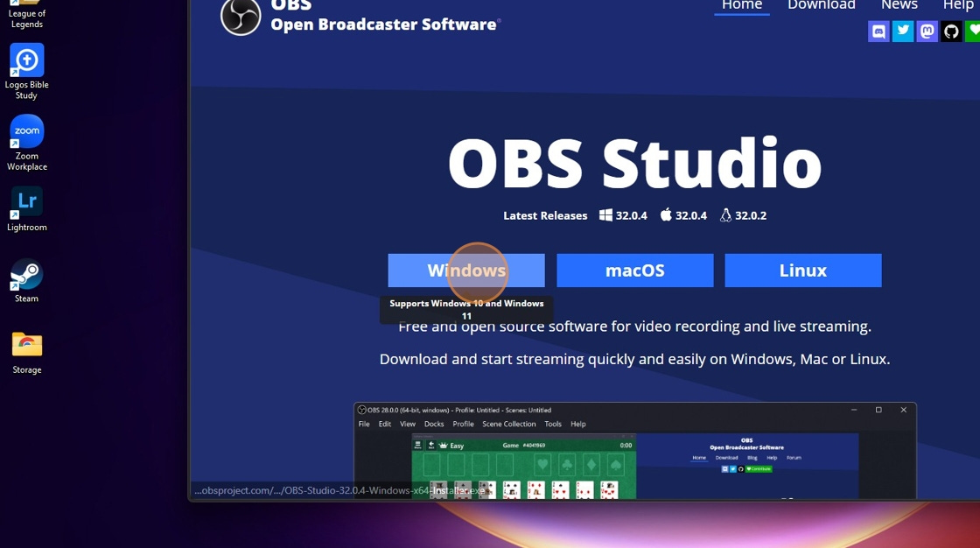Image resolution: width=980 pixels, height=548 pixels.
Task: Open the OBS Discord link icon
Action: pyautogui.click(x=878, y=31)
